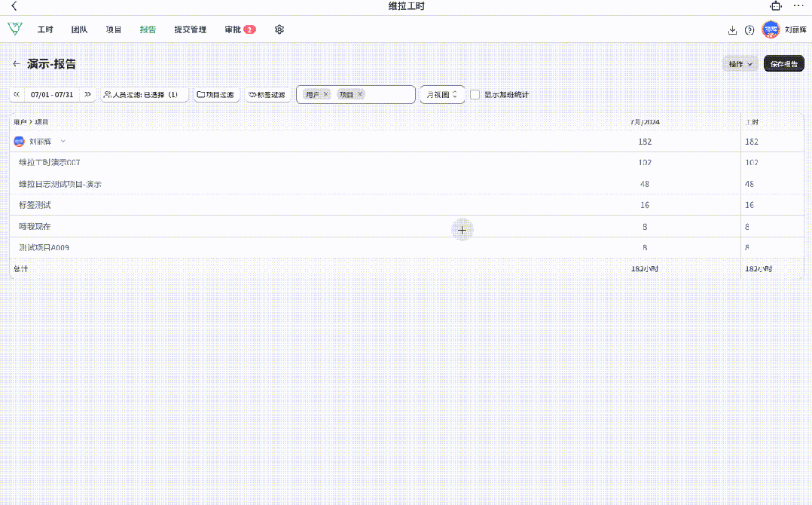Open the 报告 tab
812x505 pixels.
tap(148, 29)
